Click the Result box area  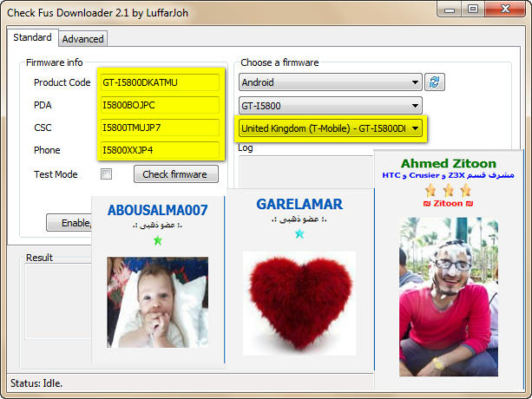[x=58, y=301]
